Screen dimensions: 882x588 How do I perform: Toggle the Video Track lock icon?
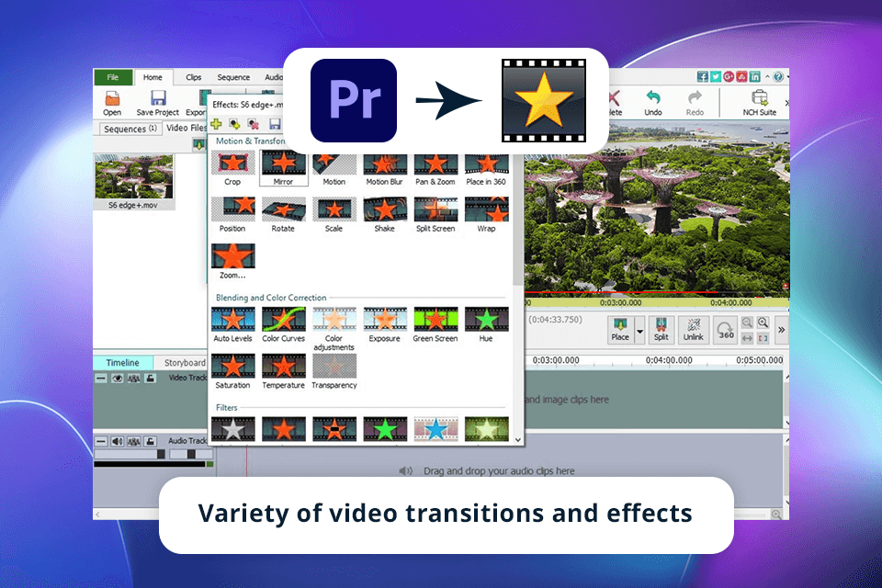[150, 379]
